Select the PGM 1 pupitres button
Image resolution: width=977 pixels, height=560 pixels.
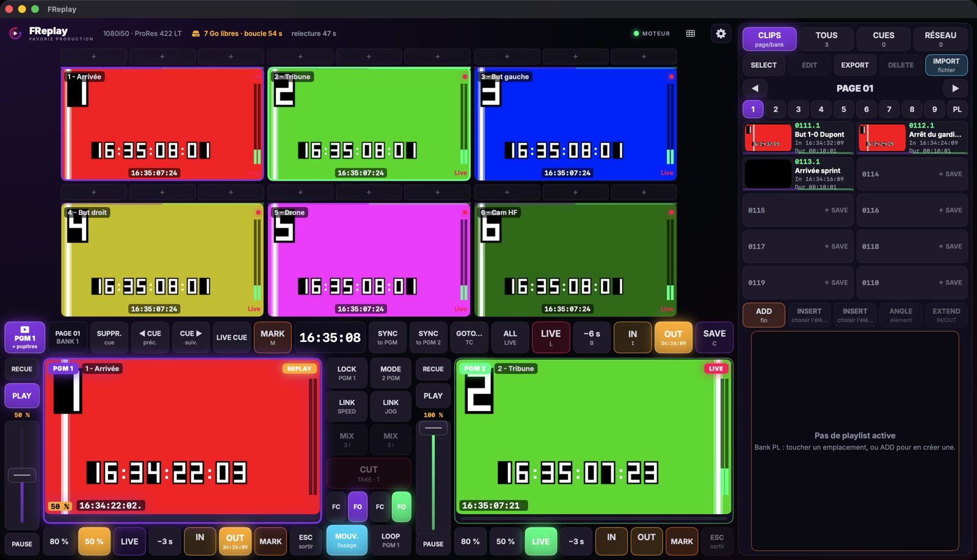pyautogui.click(x=25, y=338)
